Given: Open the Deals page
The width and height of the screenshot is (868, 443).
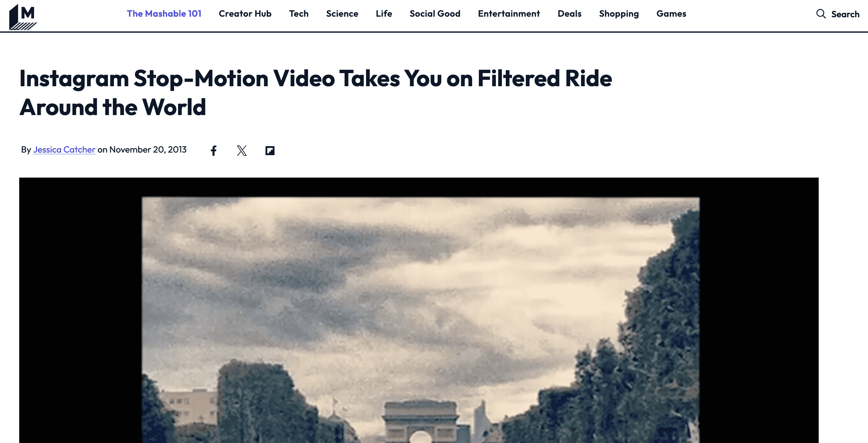Looking at the screenshot, I should click(x=569, y=13).
